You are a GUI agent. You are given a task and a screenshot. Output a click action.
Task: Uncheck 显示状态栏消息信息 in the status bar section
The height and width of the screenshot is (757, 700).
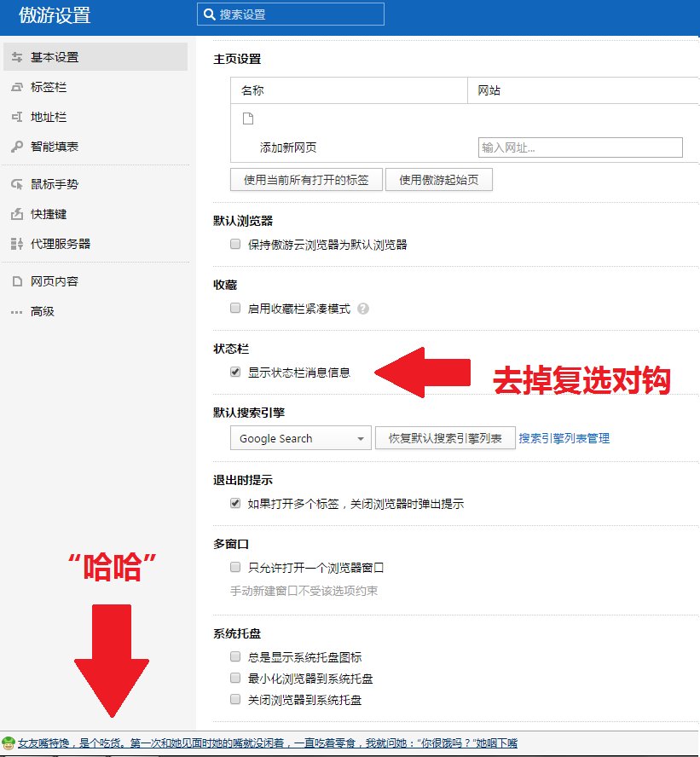(234, 372)
